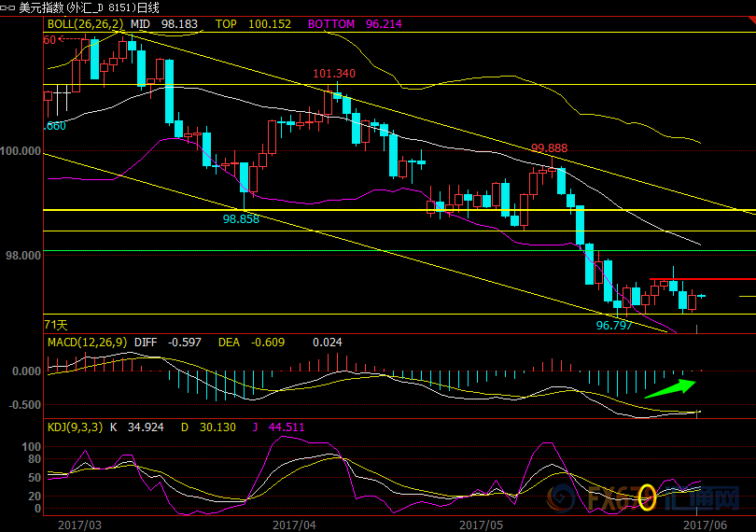Select the BOLL(26,26,2) indicator label
This screenshot has height=532, width=756.
pyautogui.click(x=85, y=24)
